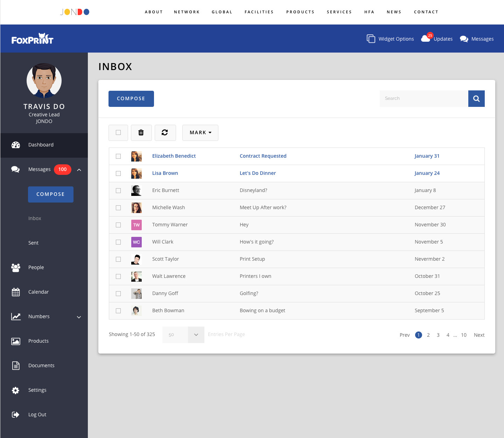Click the People group icon
The image size is (504, 438).
16,268
